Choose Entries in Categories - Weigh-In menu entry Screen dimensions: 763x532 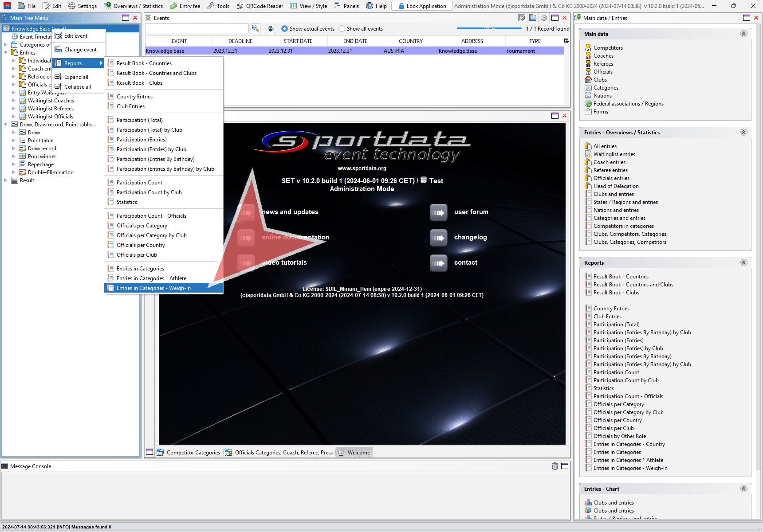(153, 288)
